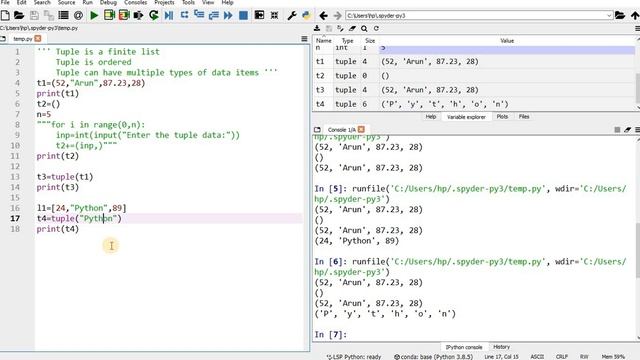
Task: Run the cell and advance
Action: 124,16
